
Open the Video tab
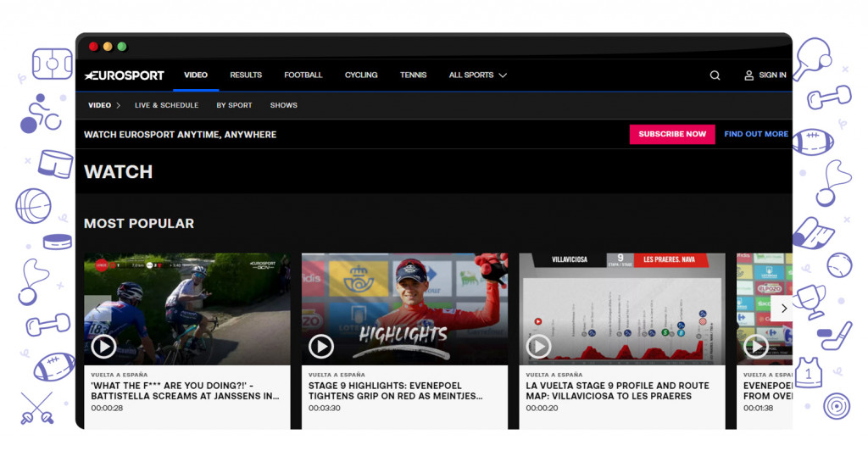(x=196, y=75)
